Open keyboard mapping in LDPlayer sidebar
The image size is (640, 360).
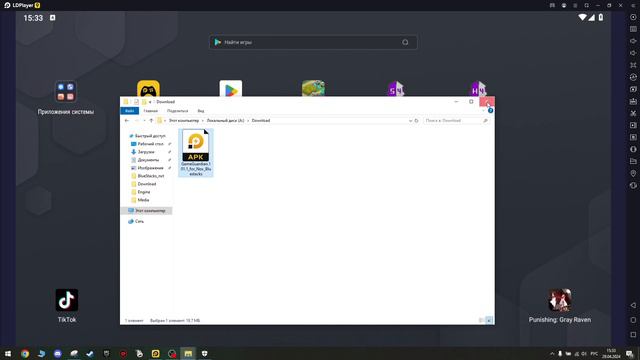coord(633,29)
